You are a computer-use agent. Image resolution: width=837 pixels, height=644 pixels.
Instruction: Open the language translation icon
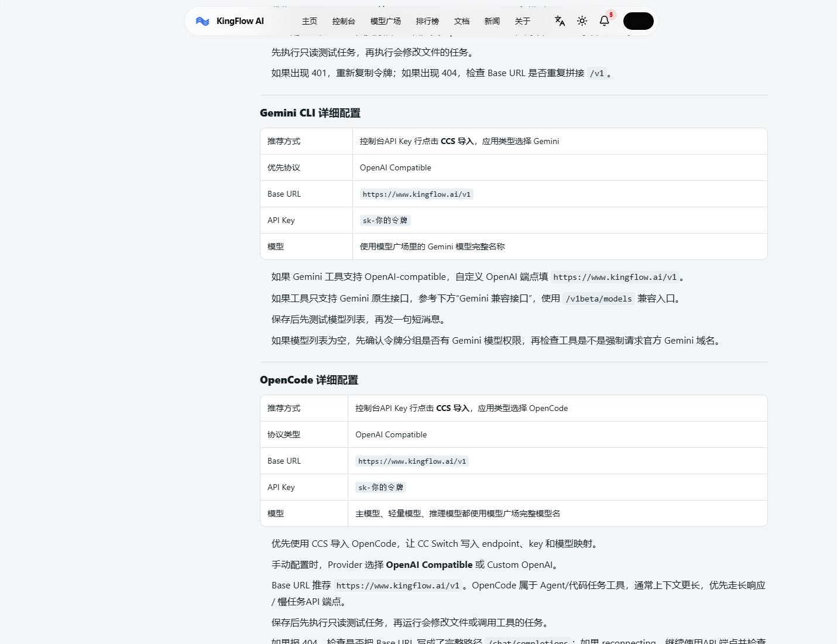click(560, 21)
